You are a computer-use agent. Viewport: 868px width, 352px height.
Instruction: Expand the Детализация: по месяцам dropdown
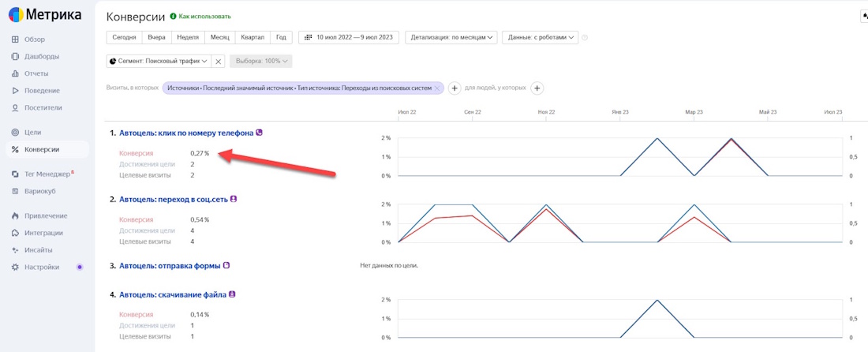451,37
